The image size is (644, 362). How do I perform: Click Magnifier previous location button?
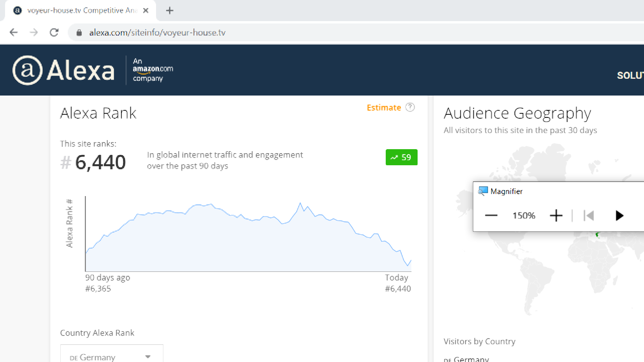[x=589, y=216]
